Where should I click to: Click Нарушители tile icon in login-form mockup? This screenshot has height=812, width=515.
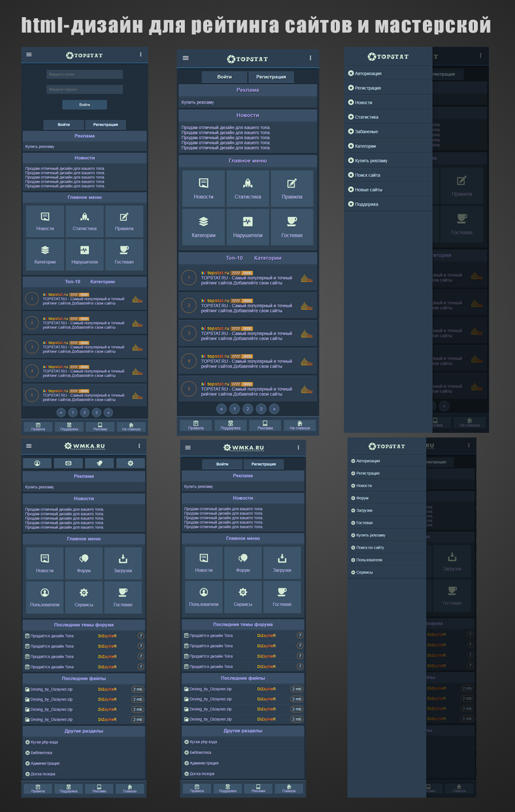85,250
